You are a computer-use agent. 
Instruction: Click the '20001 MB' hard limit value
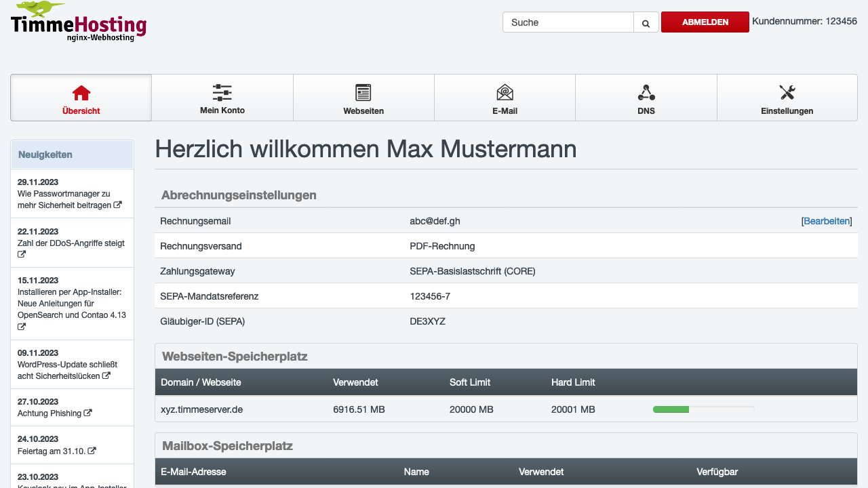[573, 409]
